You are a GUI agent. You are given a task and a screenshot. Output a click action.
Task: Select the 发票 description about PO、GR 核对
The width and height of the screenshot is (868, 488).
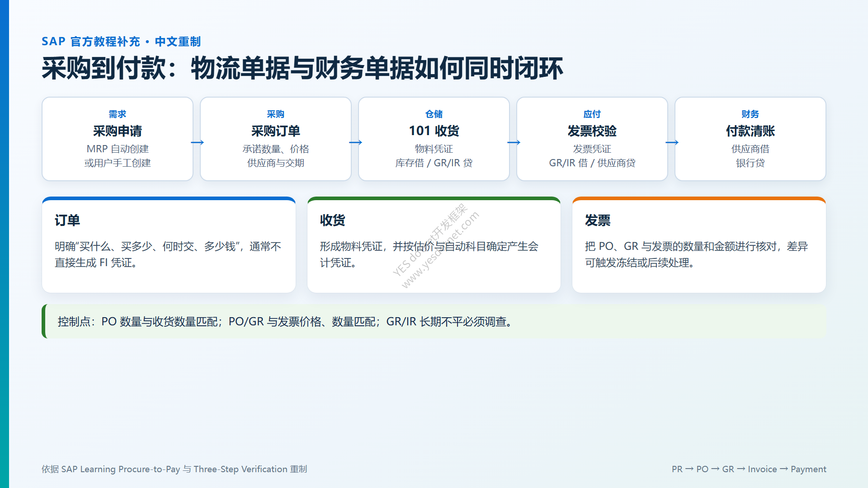click(696, 254)
